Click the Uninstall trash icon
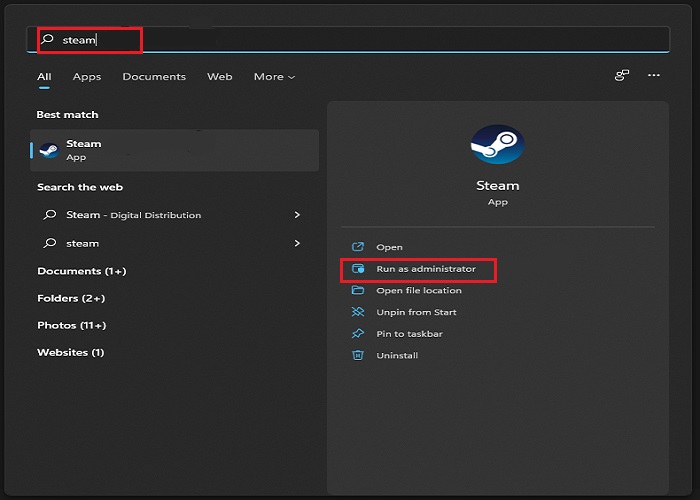 pyautogui.click(x=358, y=355)
